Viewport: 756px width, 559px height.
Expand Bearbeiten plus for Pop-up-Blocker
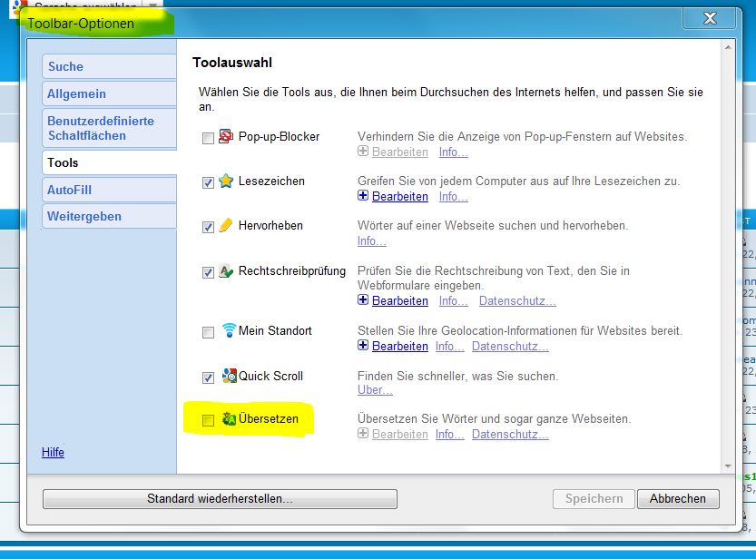tap(363, 151)
